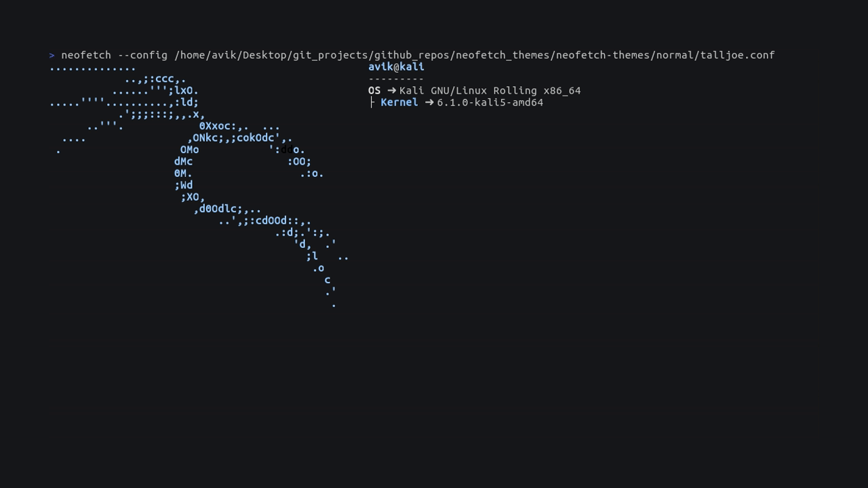Screen dimensions: 868x488
Task: Select the word neofetch in the command
Action: pos(86,55)
